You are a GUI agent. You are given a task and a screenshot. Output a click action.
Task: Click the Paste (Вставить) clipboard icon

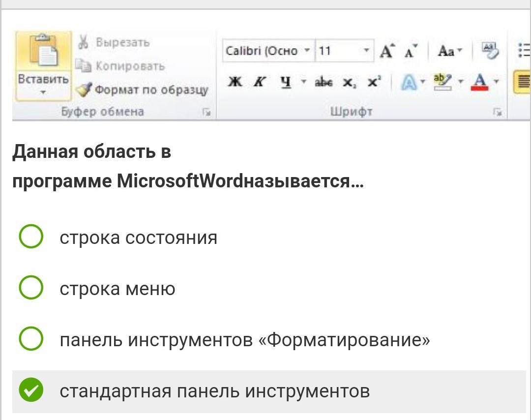[43, 51]
